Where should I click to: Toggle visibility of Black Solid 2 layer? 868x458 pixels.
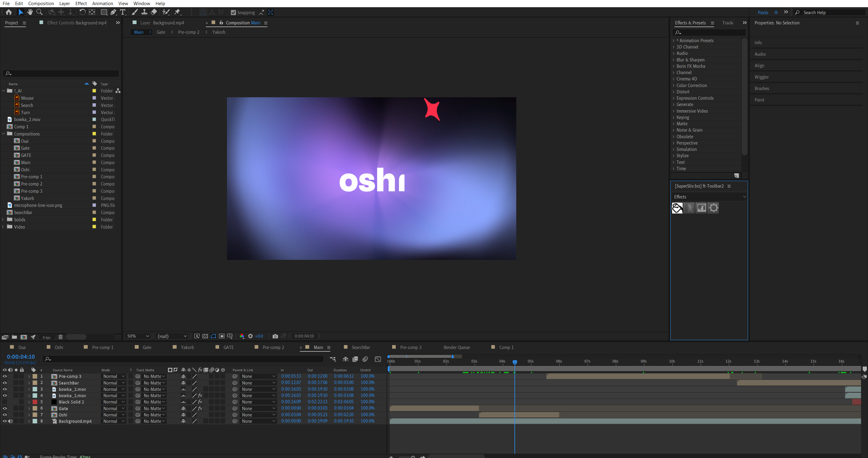coord(5,402)
